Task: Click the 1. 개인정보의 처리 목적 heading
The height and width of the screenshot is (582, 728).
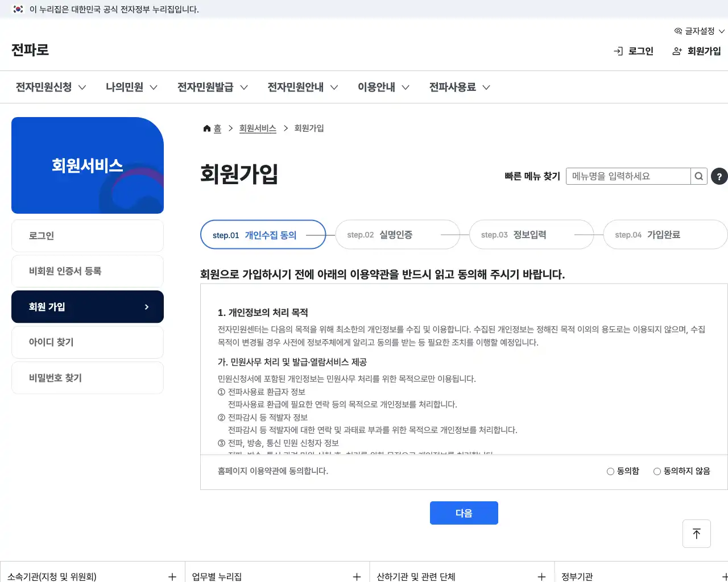Action: pos(263,313)
